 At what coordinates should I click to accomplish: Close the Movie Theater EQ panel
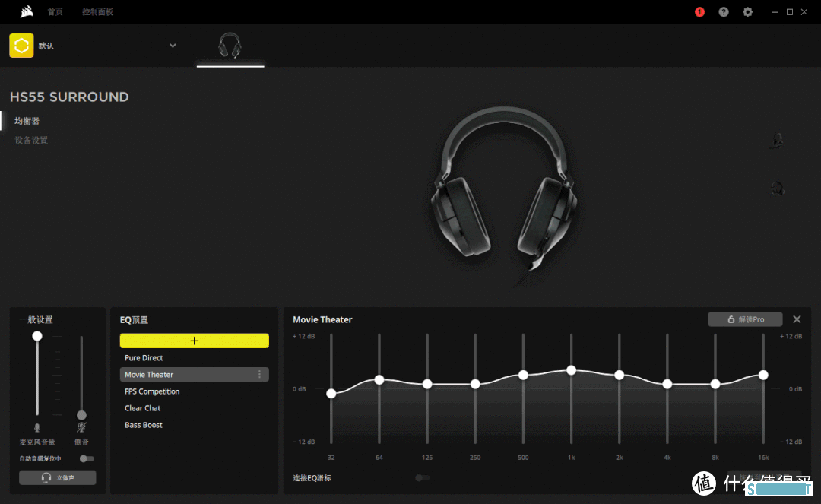tap(797, 319)
